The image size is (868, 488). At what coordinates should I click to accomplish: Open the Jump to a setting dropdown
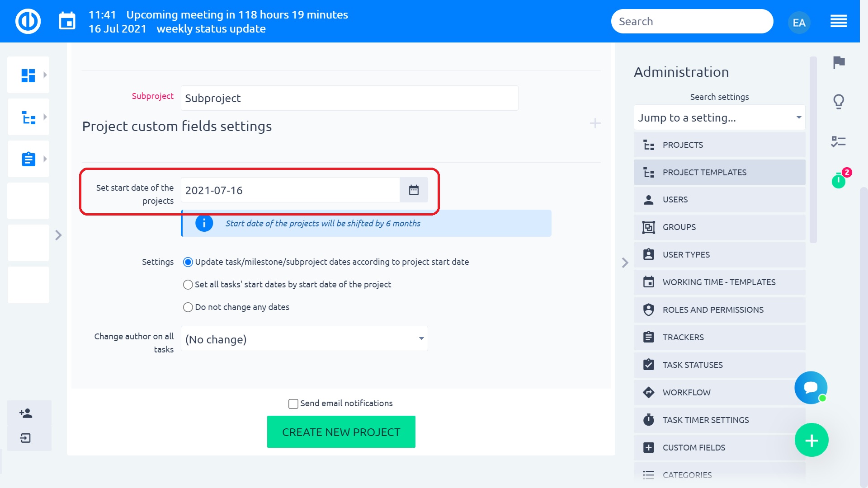pos(719,117)
